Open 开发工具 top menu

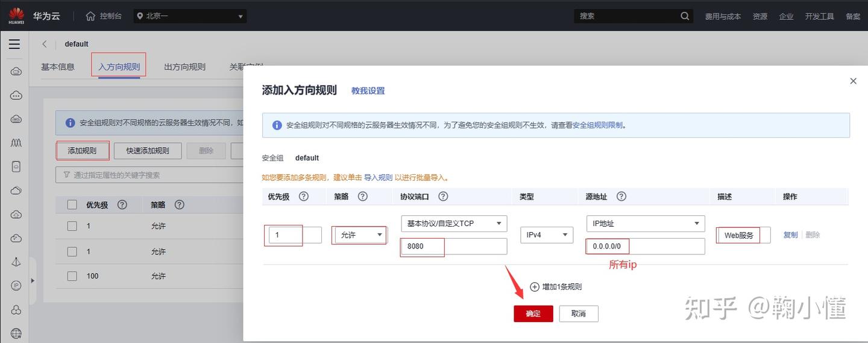coord(819,16)
